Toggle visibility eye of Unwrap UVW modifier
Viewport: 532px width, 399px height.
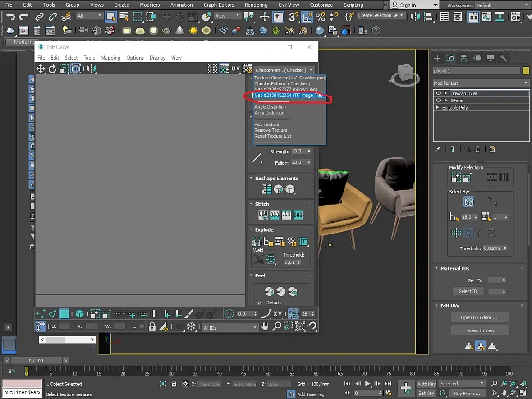[438, 93]
